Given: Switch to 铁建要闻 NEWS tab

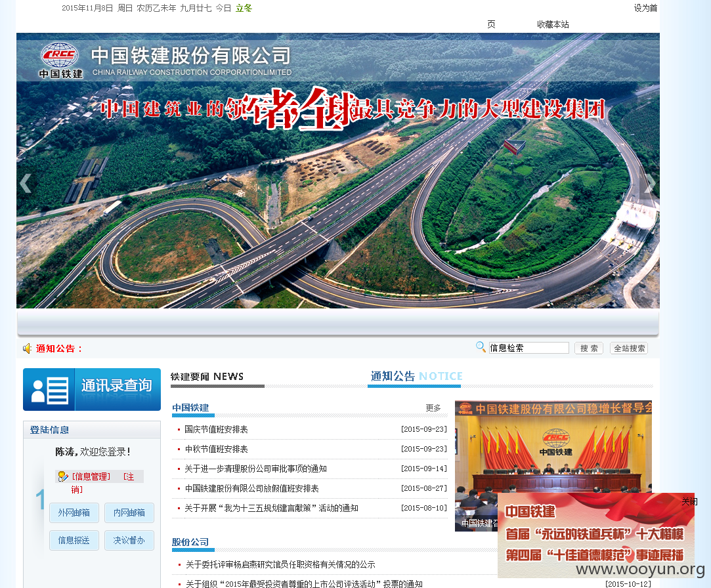Looking at the screenshot, I should pos(207,377).
